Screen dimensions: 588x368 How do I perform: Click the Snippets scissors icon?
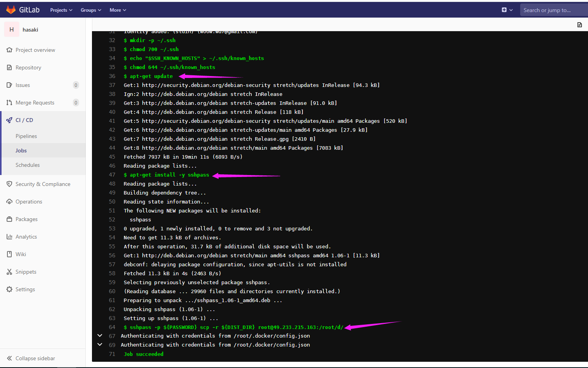(x=9, y=272)
